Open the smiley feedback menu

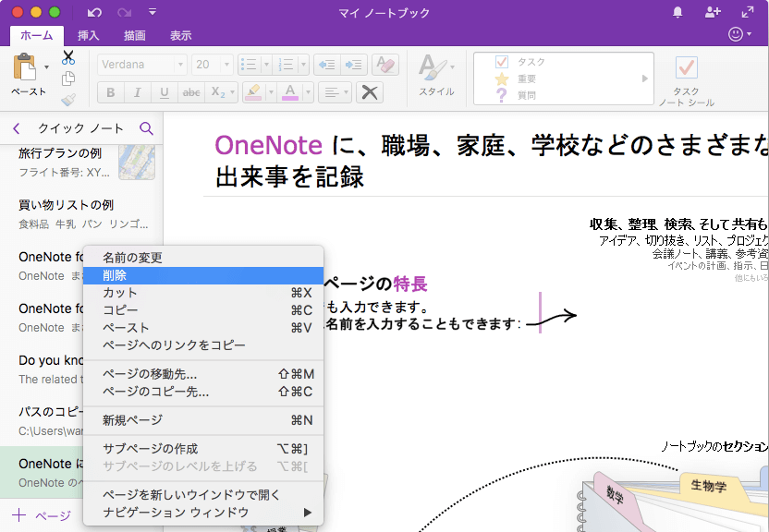coord(739,34)
